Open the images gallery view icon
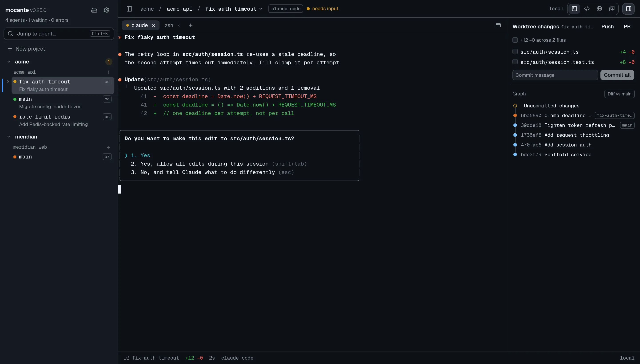 point(612,9)
